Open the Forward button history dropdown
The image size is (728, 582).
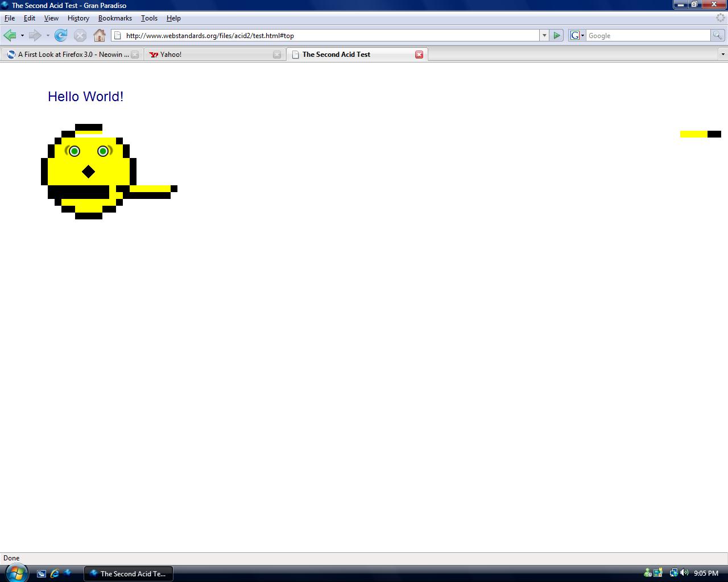(48, 35)
